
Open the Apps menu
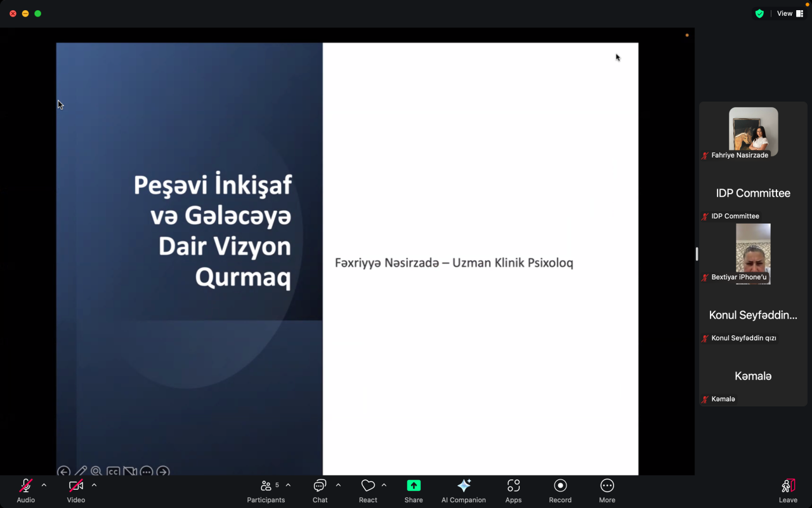click(513, 490)
